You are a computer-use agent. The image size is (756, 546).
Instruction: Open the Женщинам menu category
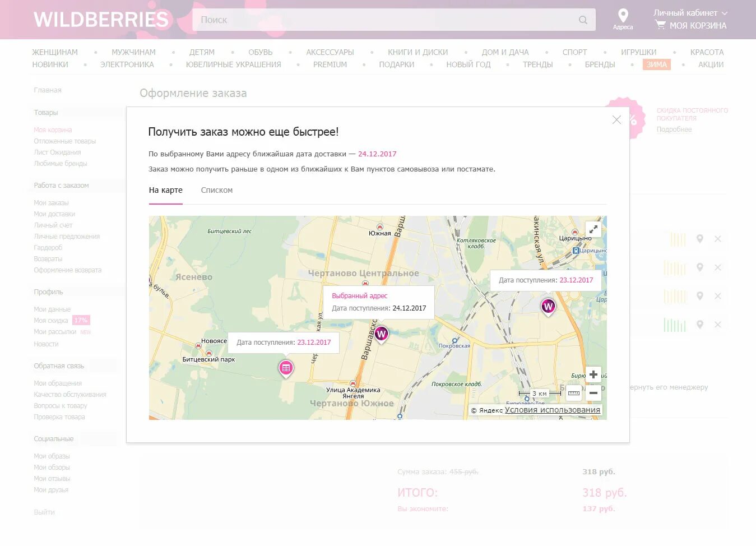(55, 52)
